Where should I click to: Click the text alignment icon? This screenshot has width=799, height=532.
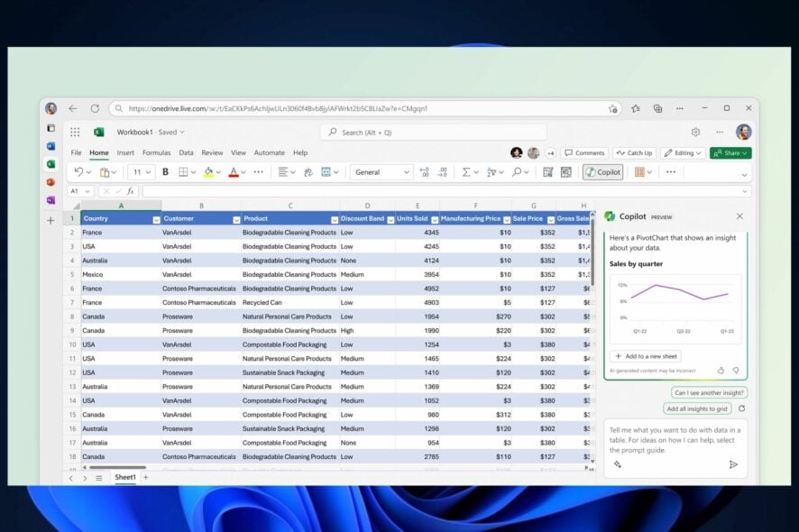point(283,172)
